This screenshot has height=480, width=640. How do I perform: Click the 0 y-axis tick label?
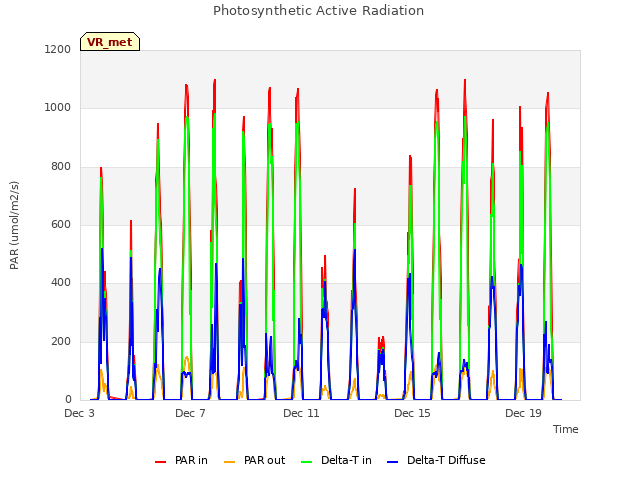click(68, 399)
